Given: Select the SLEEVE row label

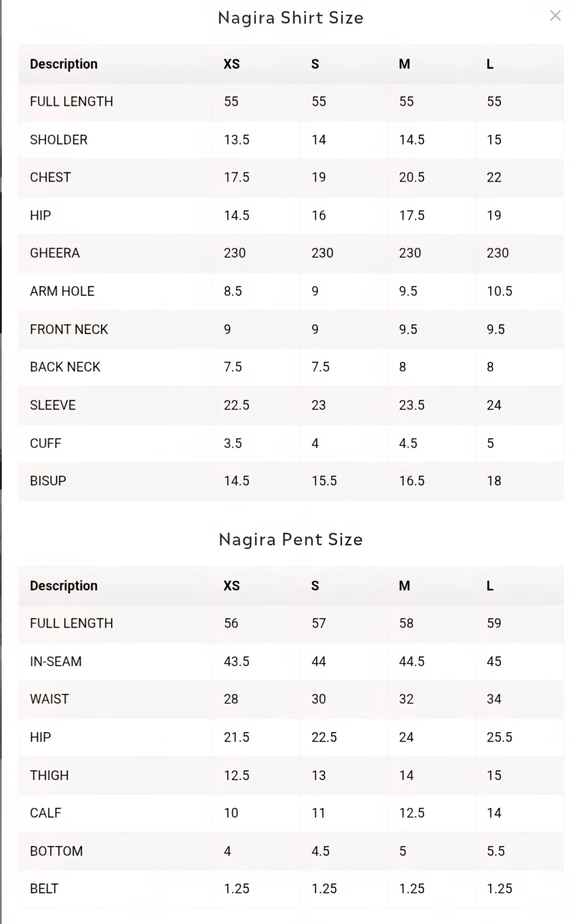Looking at the screenshot, I should tap(53, 405).
